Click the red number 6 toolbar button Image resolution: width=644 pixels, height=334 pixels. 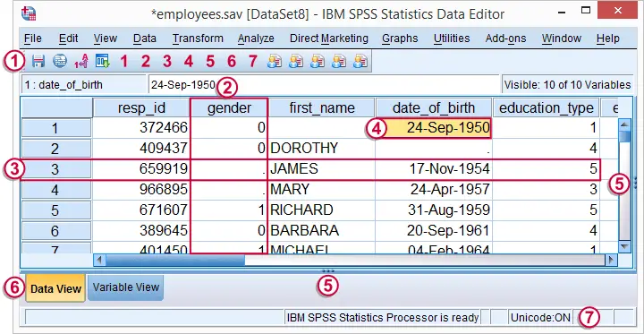(232, 62)
